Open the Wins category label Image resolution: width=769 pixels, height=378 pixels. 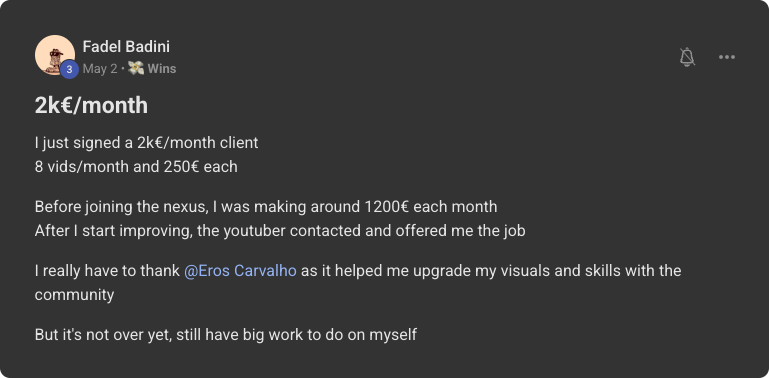(x=162, y=69)
